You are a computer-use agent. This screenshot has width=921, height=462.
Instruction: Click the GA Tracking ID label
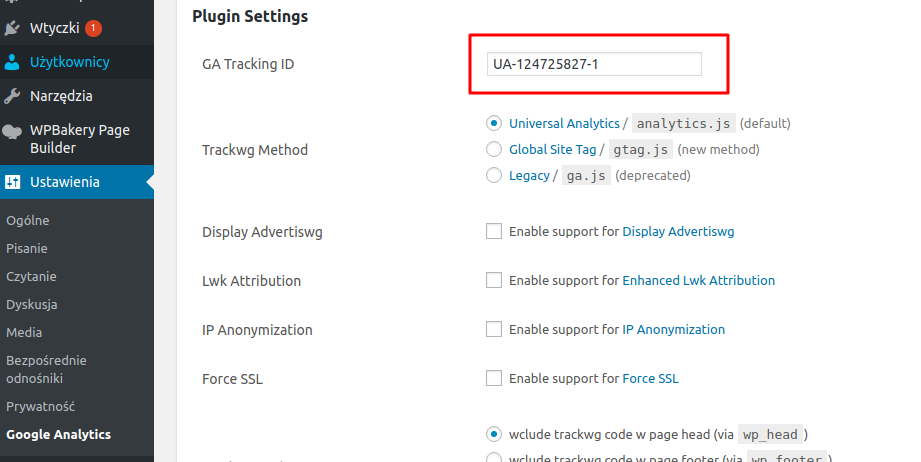coord(248,64)
